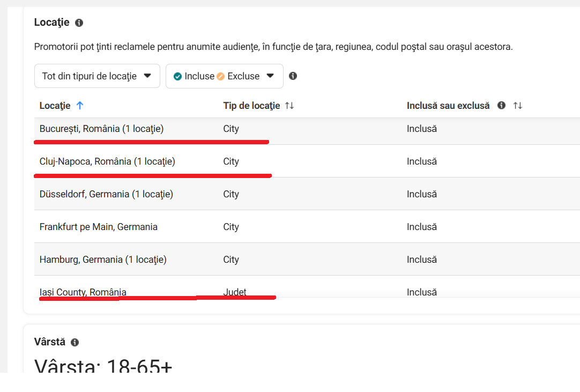Viewport: 580px width, 392px height.
Task: Click Tot din tipuri de locație arrow
Action: click(147, 76)
